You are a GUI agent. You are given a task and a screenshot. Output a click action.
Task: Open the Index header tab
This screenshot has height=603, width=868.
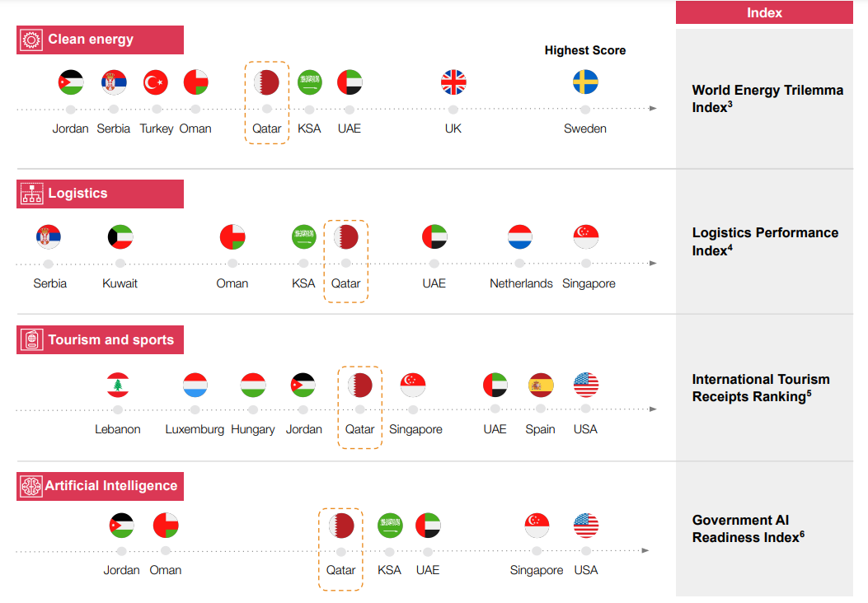764,12
